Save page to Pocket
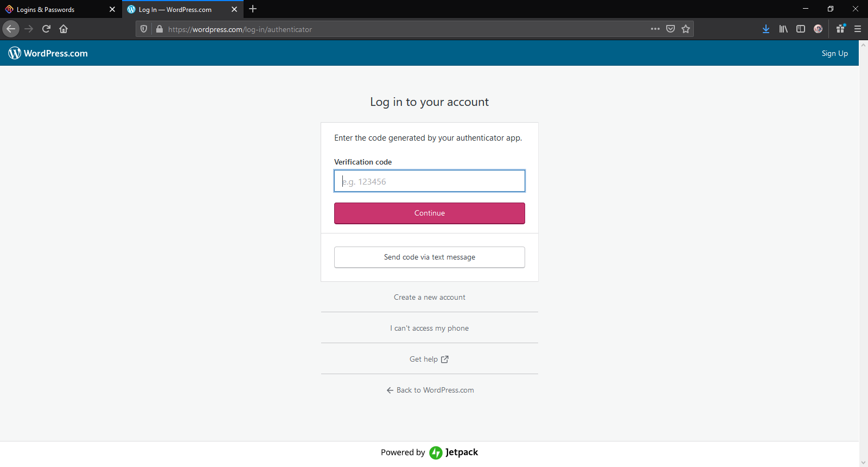Screen dimensions: 868x467 coord(671,29)
